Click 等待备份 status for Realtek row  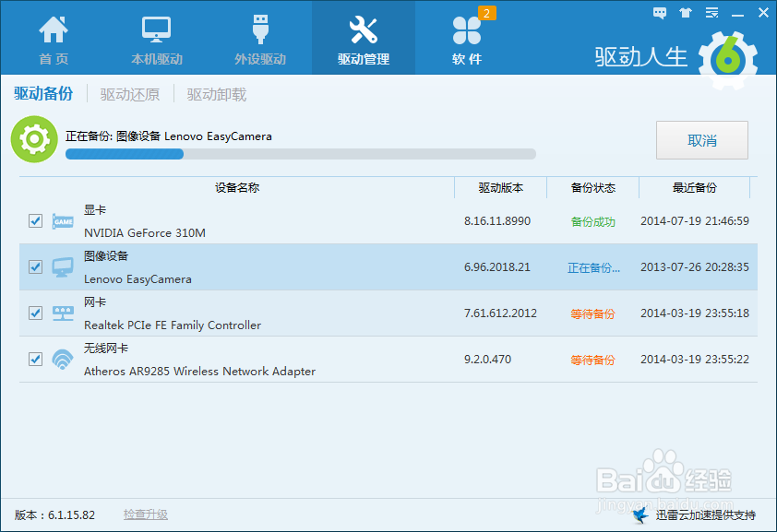coord(592,313)
